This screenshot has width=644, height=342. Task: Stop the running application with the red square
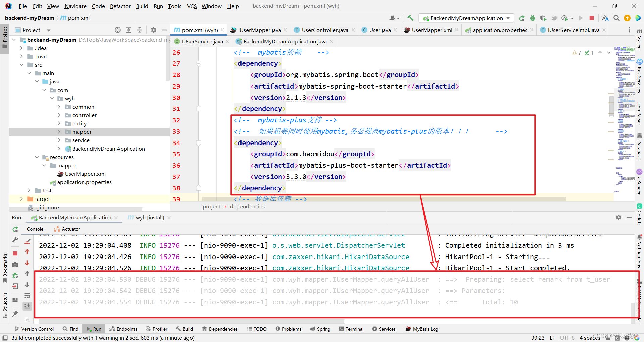pyautogui.click(x=592, y=18)
